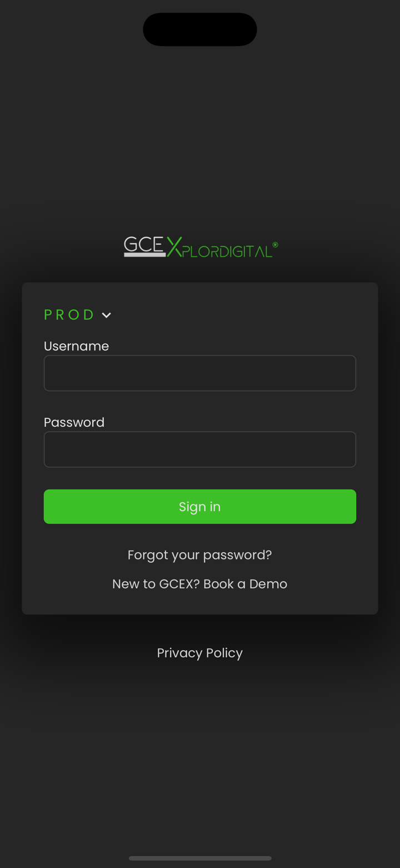
Task: Tap the Password field label
Action: tap(74, 422)
